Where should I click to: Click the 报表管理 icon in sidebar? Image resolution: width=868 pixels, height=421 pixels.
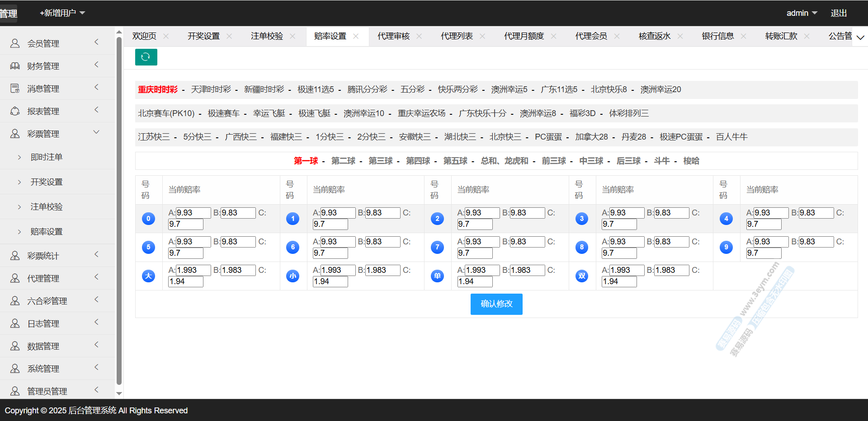pyautogui.click(x=15, y=111)
